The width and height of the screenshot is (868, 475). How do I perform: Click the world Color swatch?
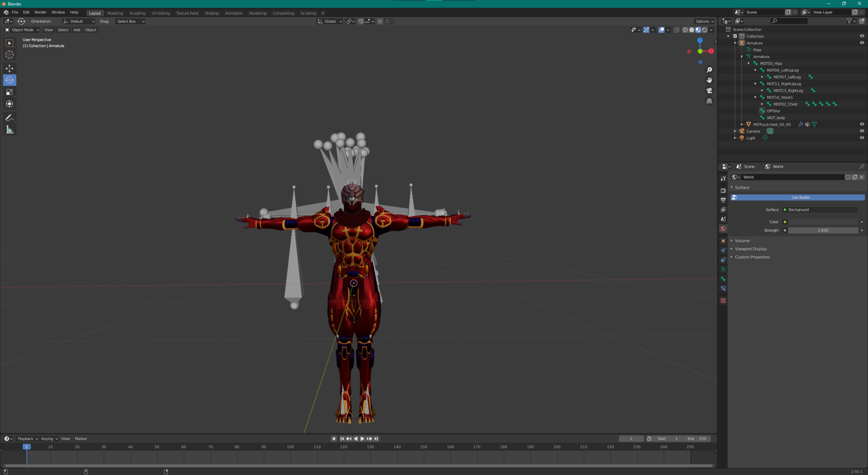point(823,222)
